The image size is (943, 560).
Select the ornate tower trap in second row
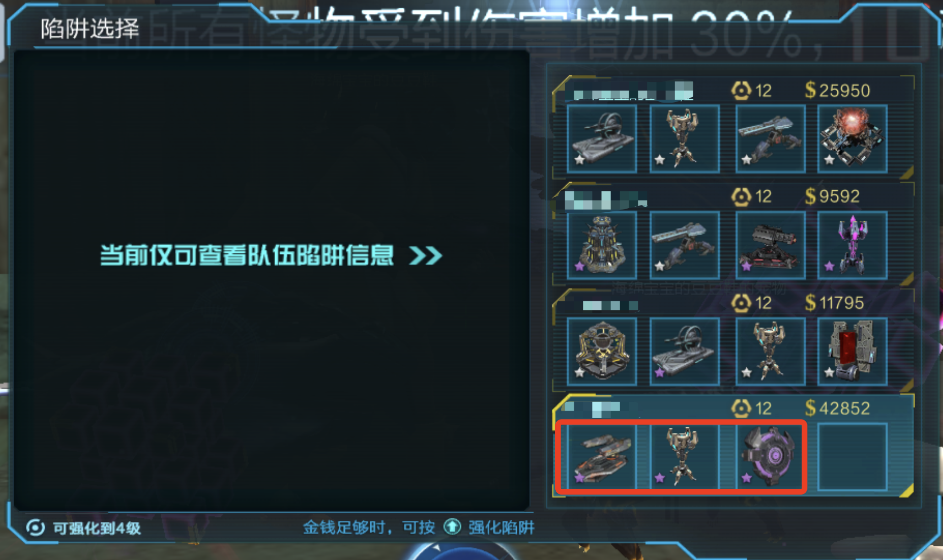(x=602, y=245)
